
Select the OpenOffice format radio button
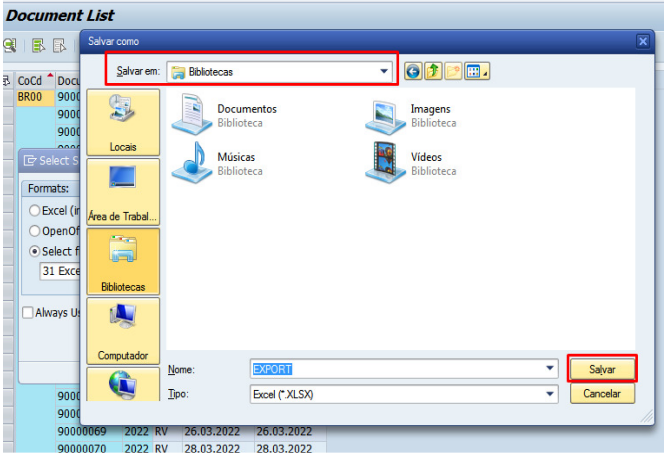point(34,231)
